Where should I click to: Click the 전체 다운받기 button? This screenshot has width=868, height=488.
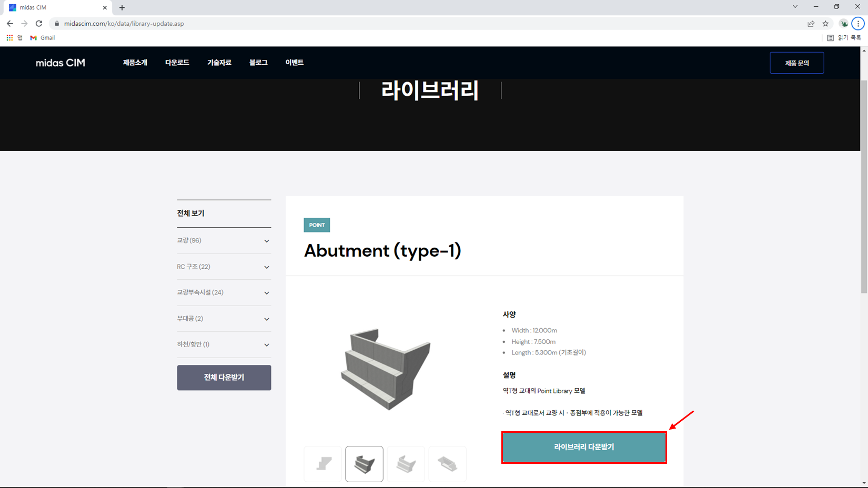click(x=224, y=378)
